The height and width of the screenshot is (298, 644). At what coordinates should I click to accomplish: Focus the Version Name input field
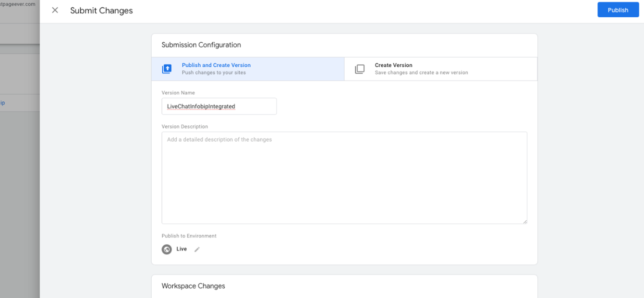coord(219,106)
